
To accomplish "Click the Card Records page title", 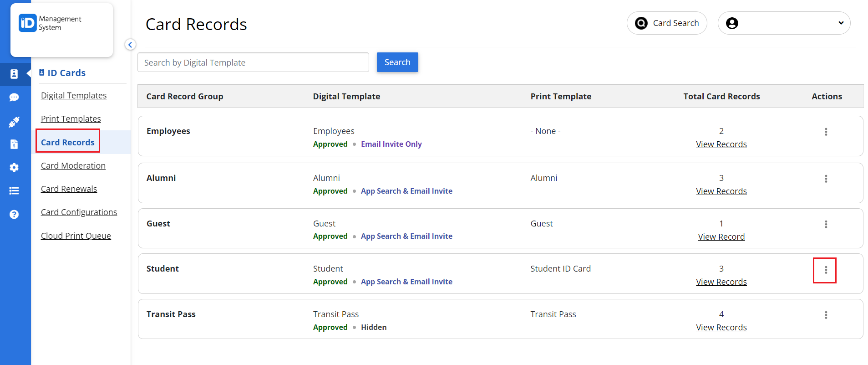I will [x=196, y=24].
